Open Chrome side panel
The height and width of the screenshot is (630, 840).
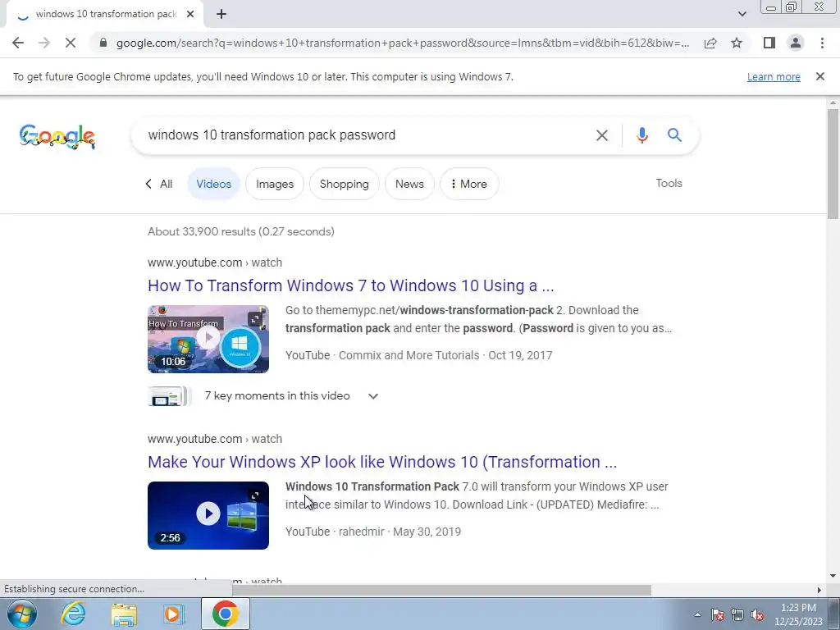[769, 43]
